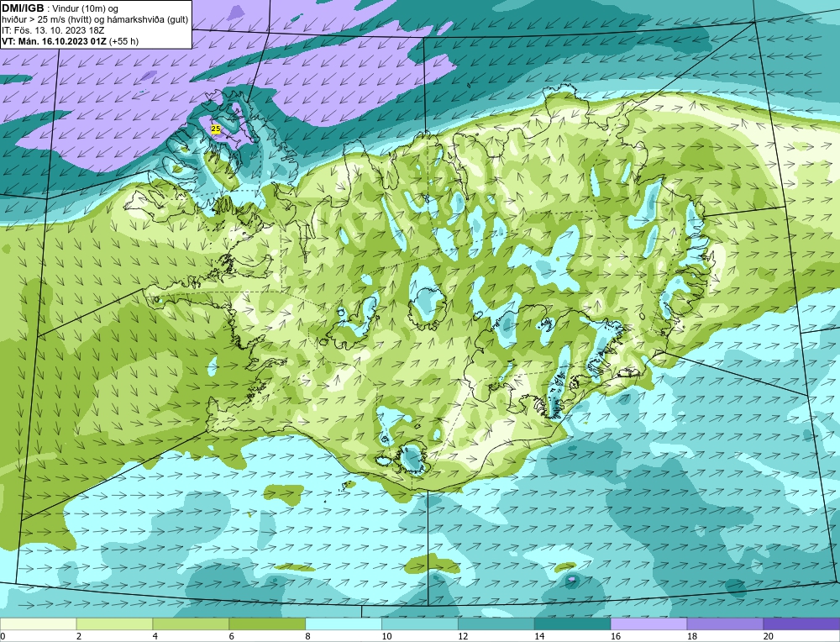Select the 2-4 m/s light green swatch
Screen dimensions: 840x642
(x=114, y=624)
